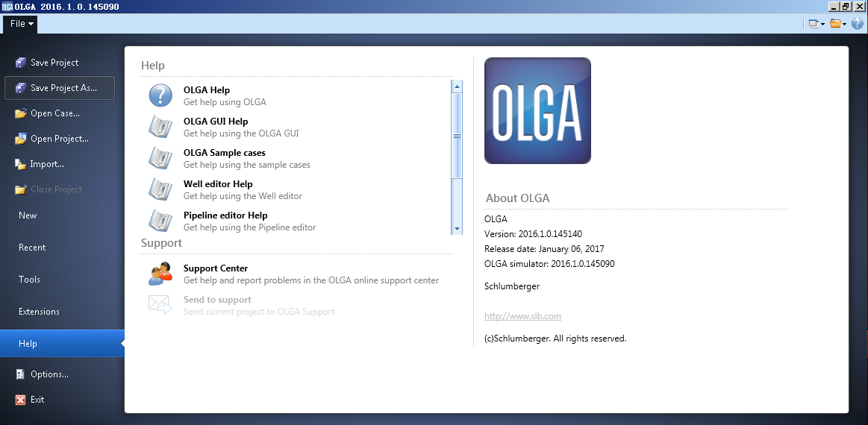This screenshot has height=425, width=868.
Task: Open the File menu dropdown
Action: [22, 24]
